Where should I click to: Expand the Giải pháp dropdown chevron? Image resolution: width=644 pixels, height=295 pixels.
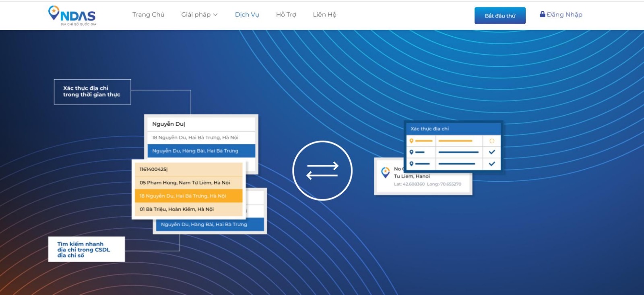215,15
